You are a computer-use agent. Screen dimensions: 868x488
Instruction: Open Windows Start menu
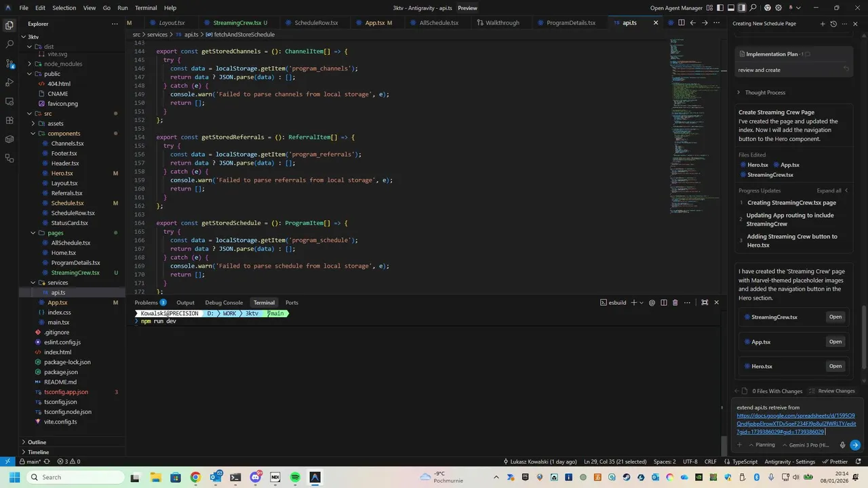pos(14,477)
